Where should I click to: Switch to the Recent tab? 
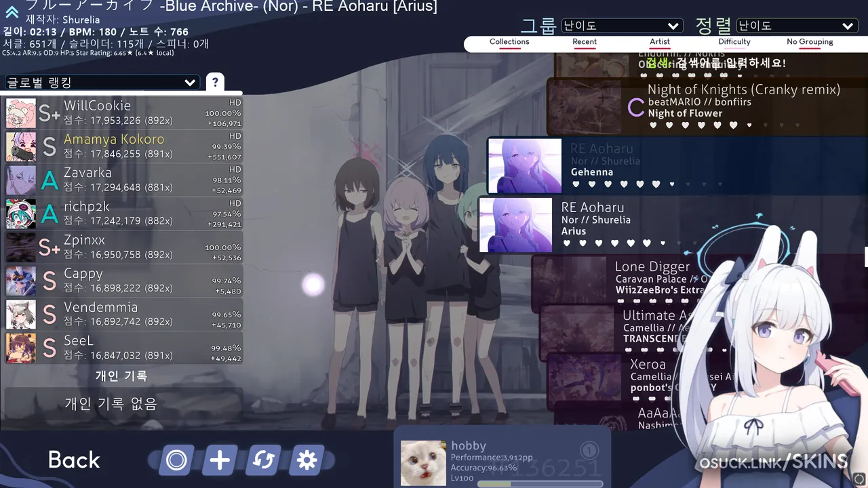point(585,43)
